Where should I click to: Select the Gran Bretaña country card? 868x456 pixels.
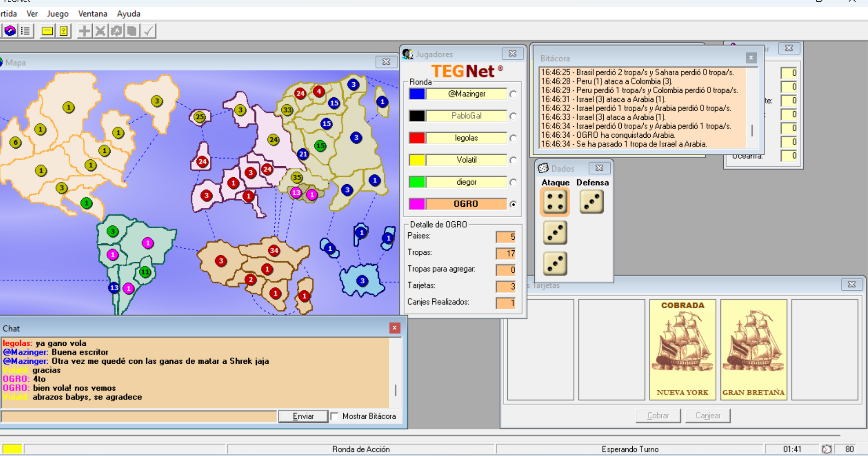click(x=754, y=349)
